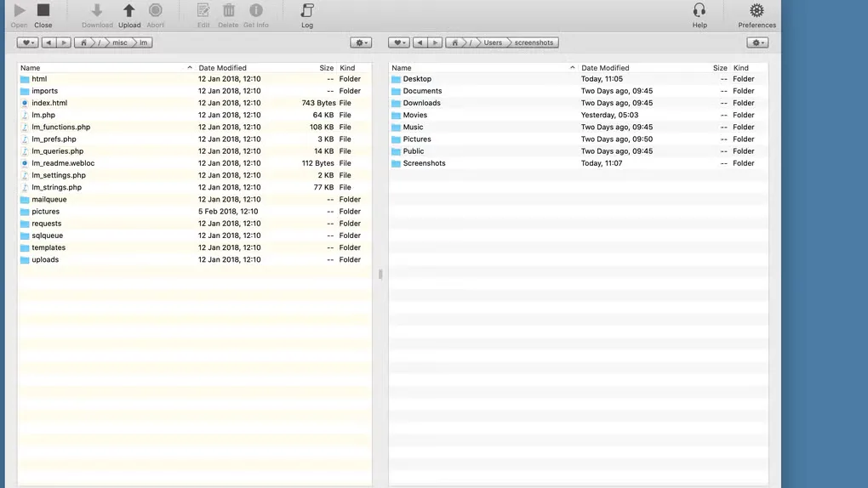Go forward in right pane navigation
868x488 pixels.
coord(435,43)
